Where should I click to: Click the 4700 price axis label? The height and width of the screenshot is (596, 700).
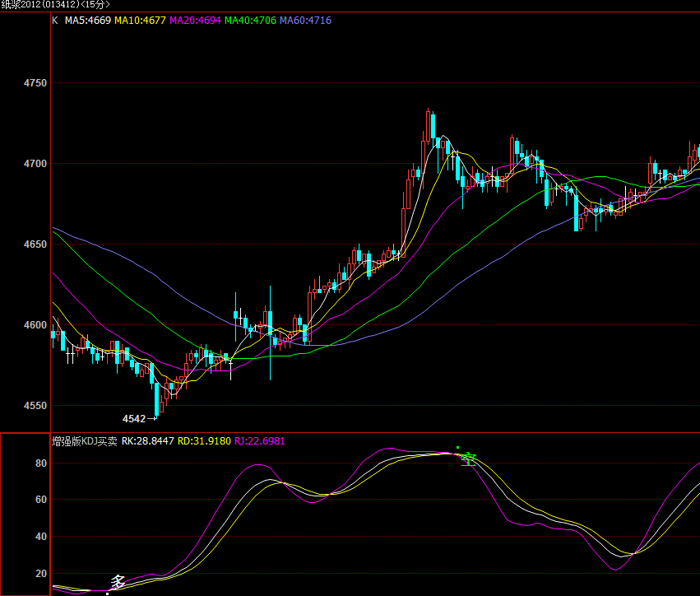pyautogui.click(x=35, y=164)
